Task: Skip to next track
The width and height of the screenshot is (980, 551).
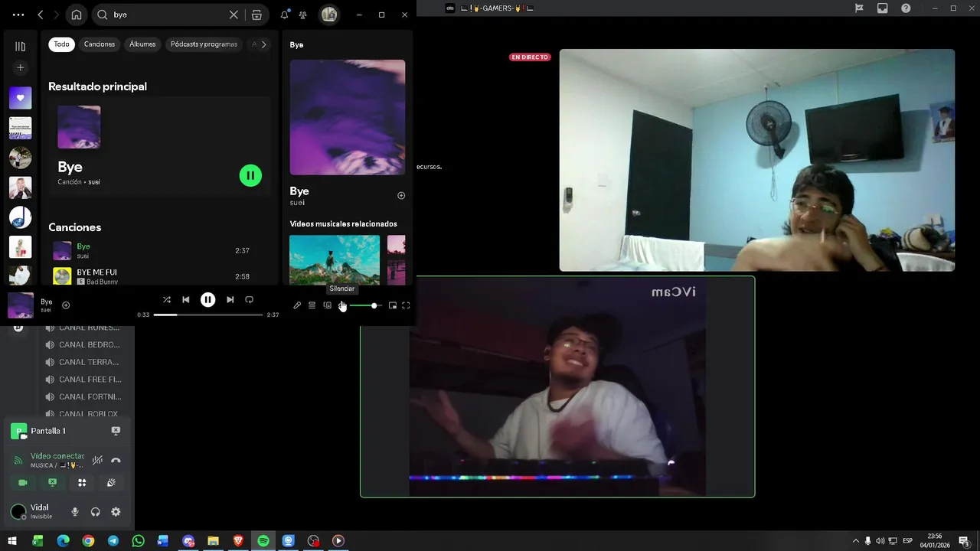Action: 230,300
